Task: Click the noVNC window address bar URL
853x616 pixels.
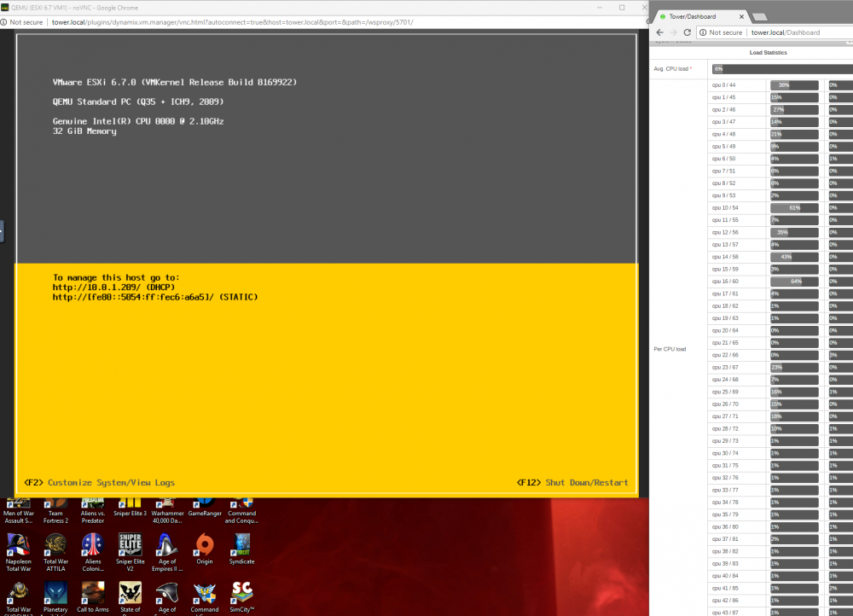Action: pyautogui.click(x=232, y=22)
